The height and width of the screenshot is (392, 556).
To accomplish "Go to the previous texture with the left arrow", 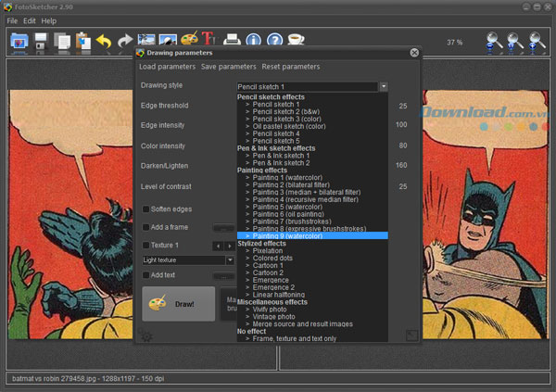I will pos(218,246).
